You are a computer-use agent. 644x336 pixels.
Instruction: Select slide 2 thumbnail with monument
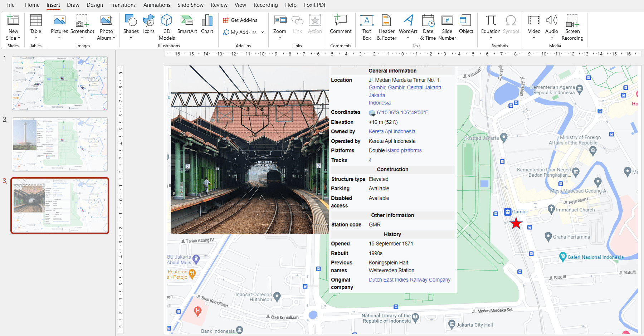60,144
